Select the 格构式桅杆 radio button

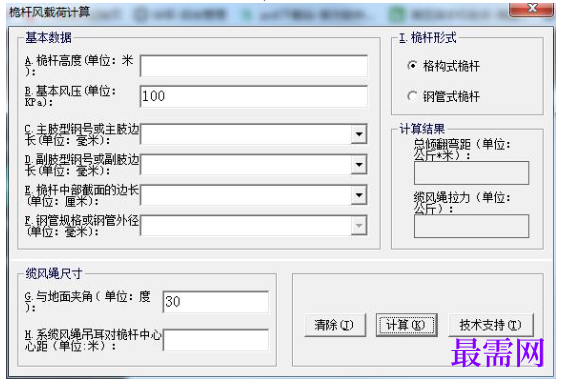(x=412, y=65)
